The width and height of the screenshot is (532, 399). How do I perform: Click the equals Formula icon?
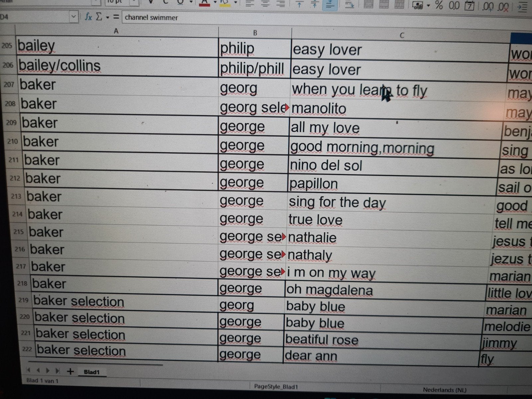coord(116,17)
